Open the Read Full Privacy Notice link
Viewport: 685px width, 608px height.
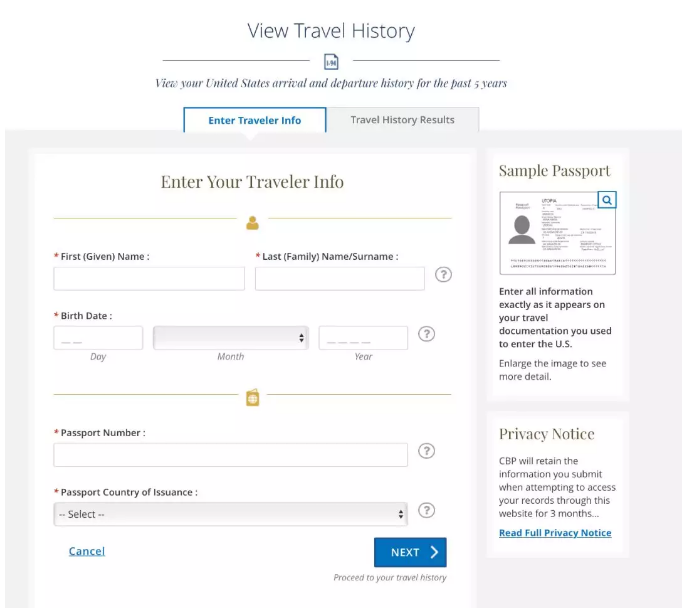pos(555,533)
